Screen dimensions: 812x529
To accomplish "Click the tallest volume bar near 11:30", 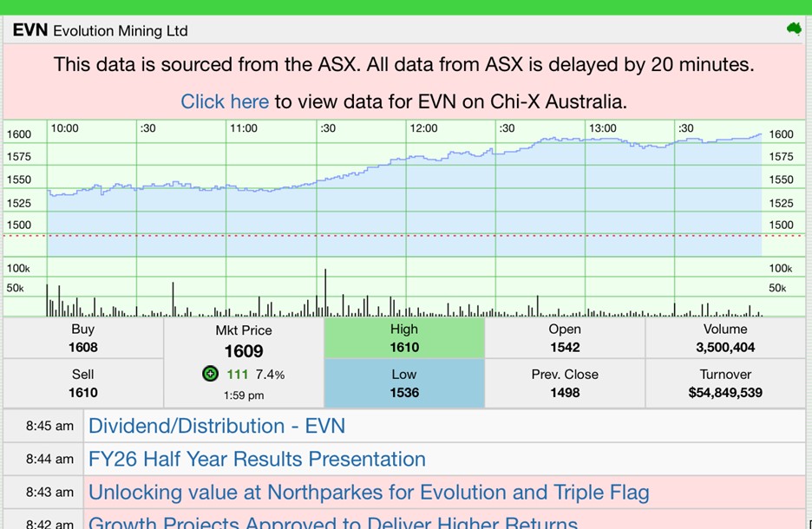I will pos(325,295).
